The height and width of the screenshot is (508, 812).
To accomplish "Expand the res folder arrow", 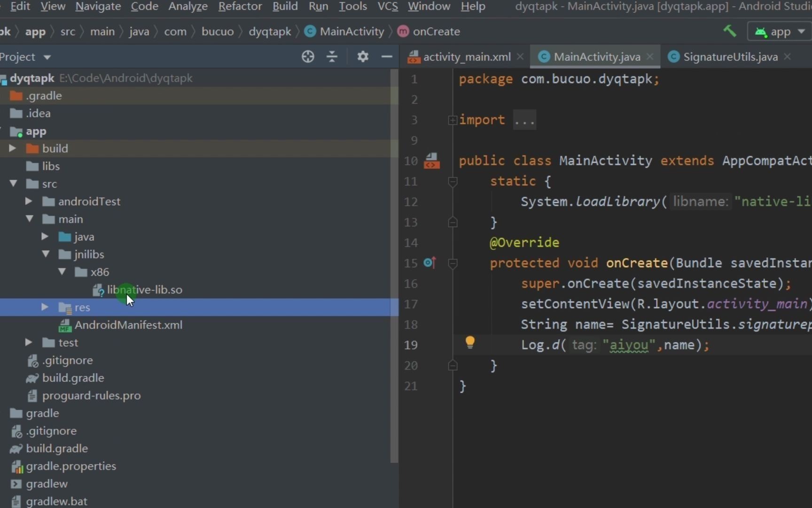I will tap(45, 307).
